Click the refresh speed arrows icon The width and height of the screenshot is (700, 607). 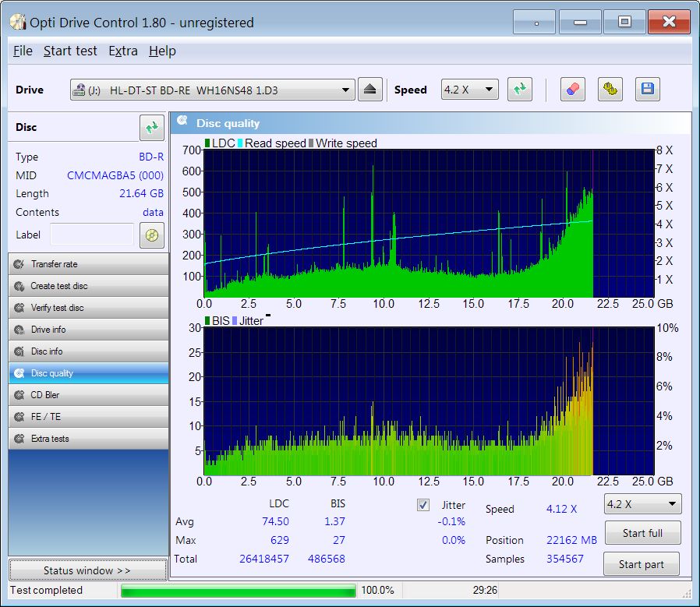(520, 90)
